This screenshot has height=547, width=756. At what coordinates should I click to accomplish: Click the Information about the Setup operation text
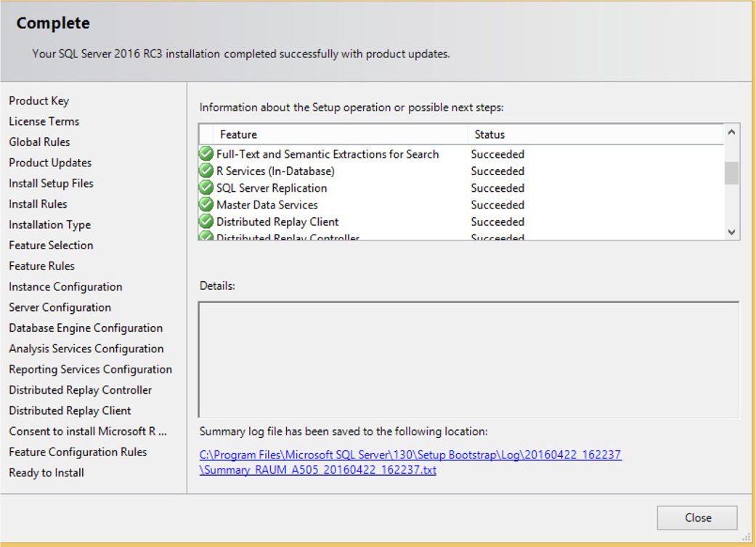tap(351, 108)
